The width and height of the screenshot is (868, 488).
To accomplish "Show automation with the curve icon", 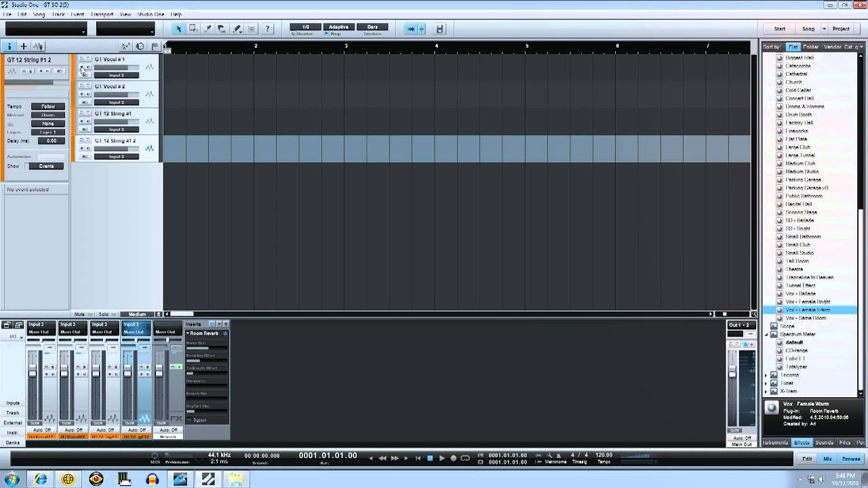I will point(125,47).
